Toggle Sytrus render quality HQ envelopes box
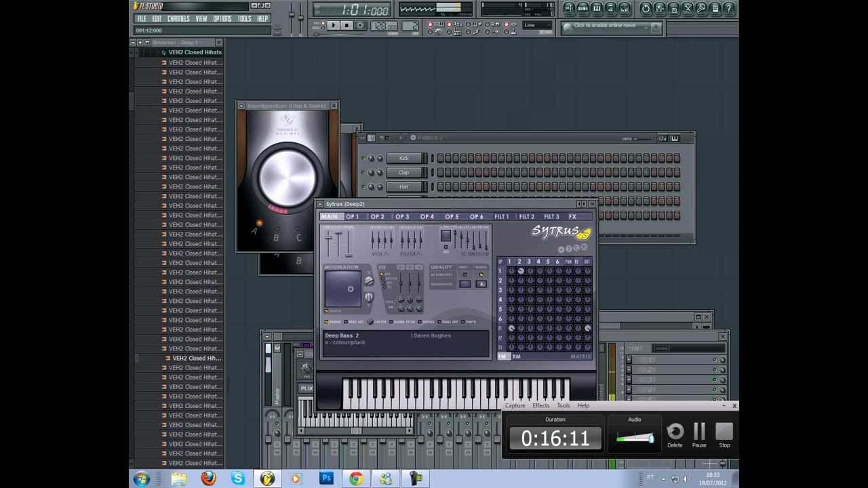868x488 pixels. coord(481,274)
